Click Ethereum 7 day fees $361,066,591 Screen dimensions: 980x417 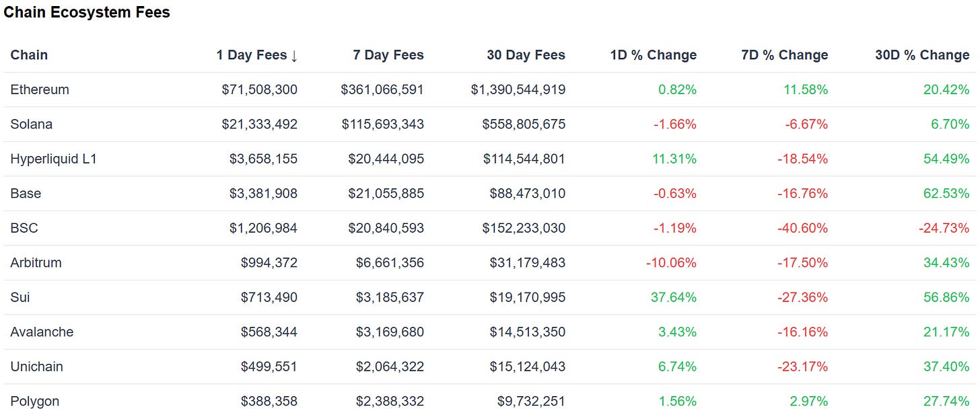(382, 90)
